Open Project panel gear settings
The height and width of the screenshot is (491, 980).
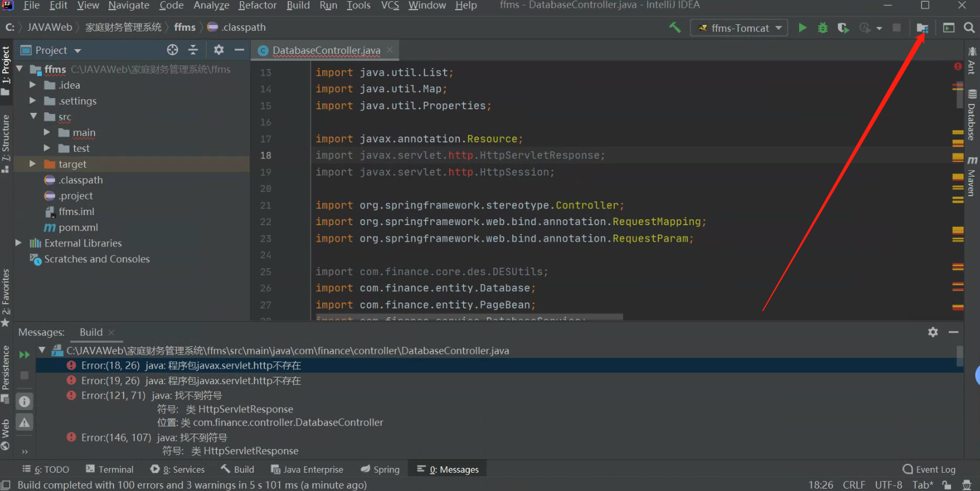[x=219, y=50]
